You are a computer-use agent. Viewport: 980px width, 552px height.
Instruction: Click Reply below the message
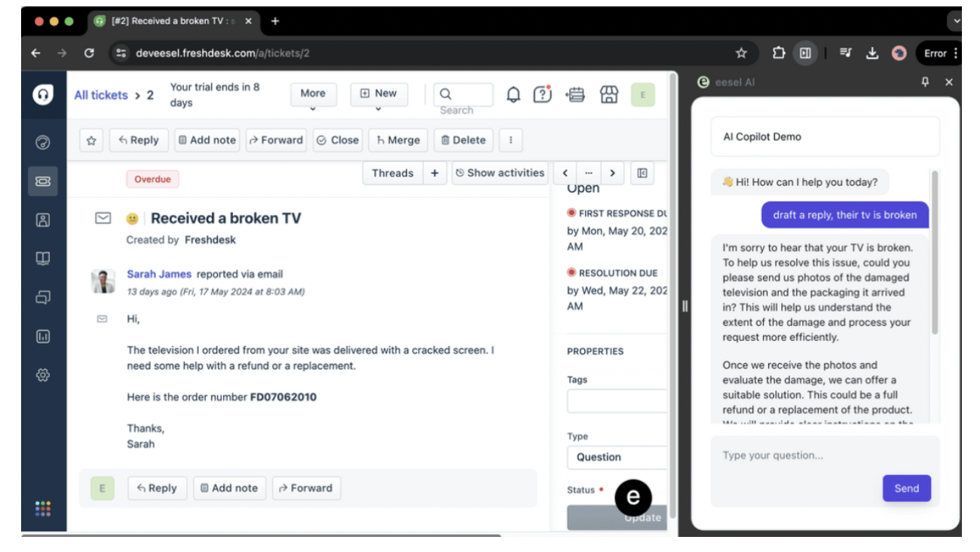(157, 488)
